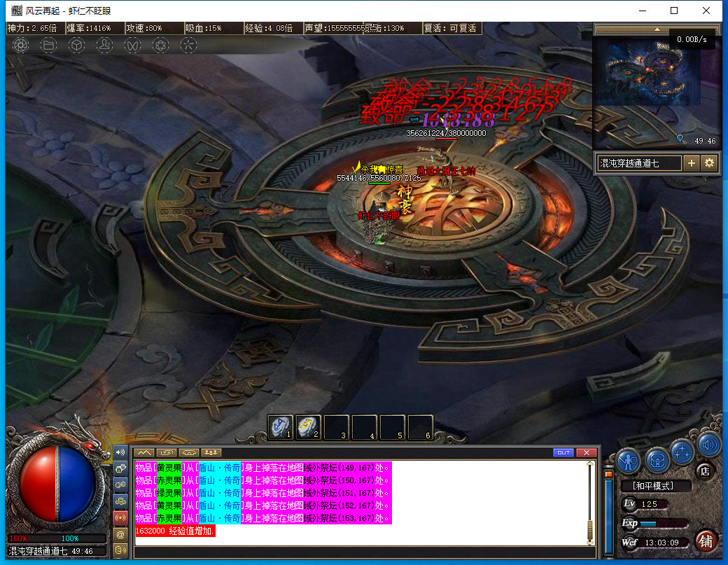Click the 1632000 经验值增加 chat message
The width and height of the screenshot is (728, 565).
point(175,531)
